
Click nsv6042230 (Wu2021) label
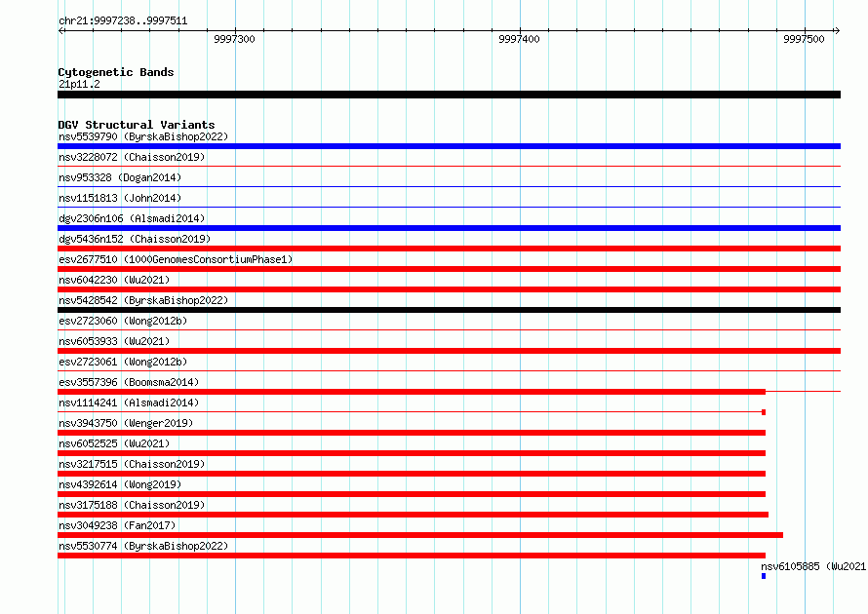[x=114, y=280]
